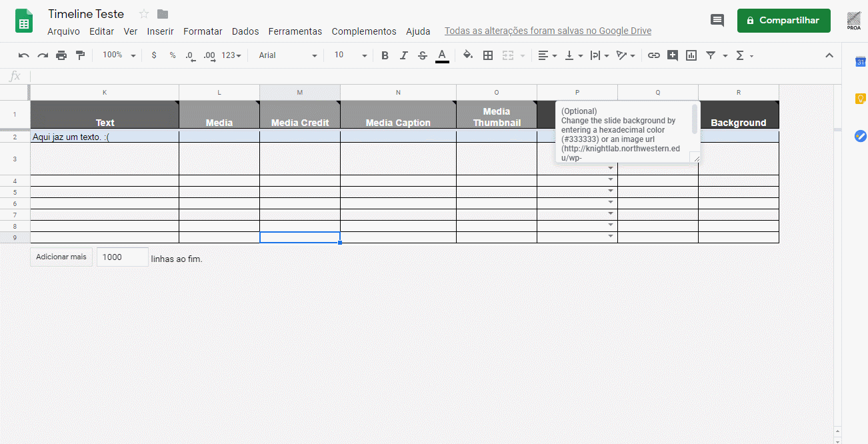Open the Inserir menu
Viewport: 868px width, 444px height.
point(161,31)
